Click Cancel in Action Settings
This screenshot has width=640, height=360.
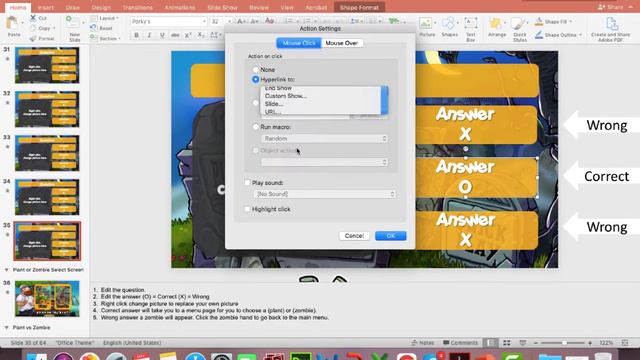354,236
